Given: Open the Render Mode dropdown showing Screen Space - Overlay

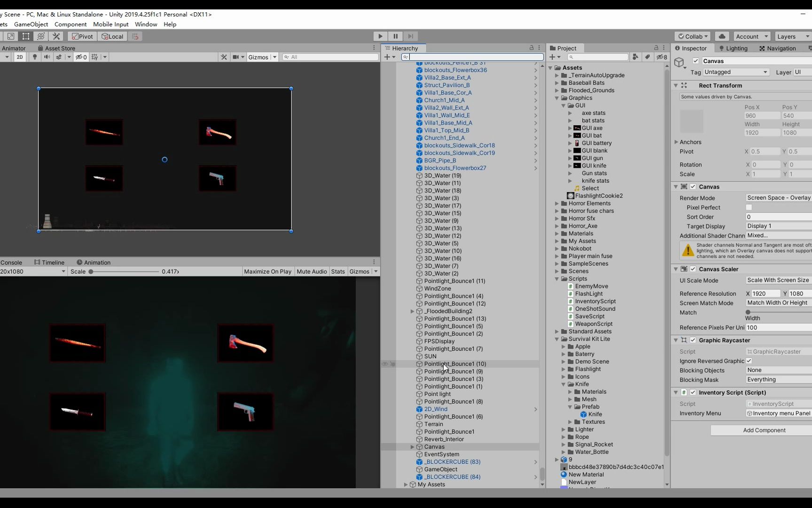Looking at the screenshot, I should 778,198.
